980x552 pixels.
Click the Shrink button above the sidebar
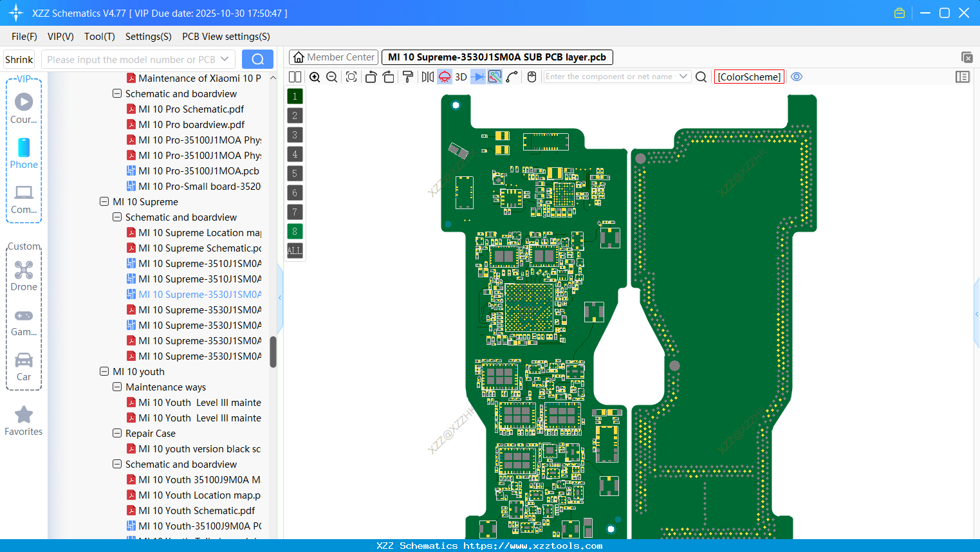pos(19,59)
